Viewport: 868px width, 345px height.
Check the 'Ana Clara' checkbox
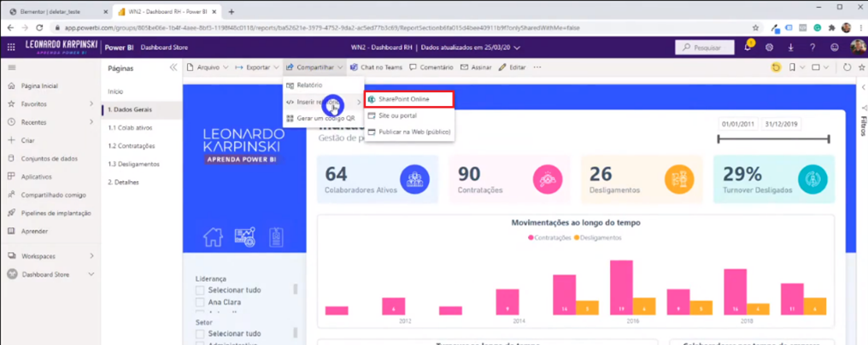coord(200,302)
